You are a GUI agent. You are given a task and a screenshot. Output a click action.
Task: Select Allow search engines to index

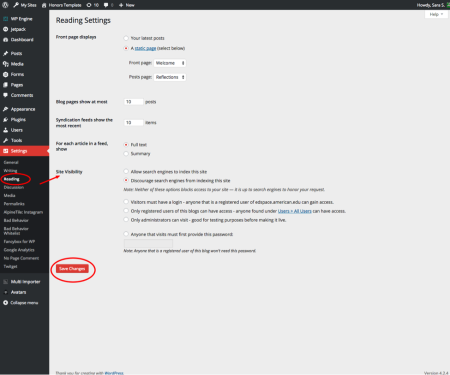tap(126, 171)
